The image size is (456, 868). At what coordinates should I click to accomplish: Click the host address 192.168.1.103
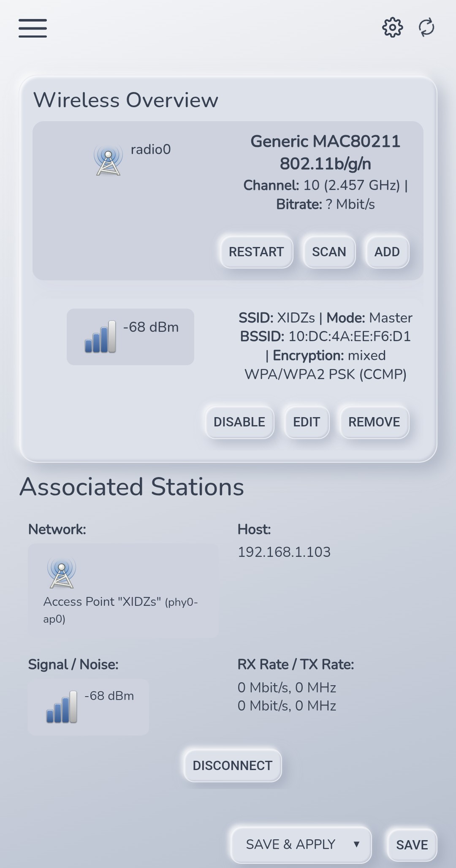pos(284,552)
